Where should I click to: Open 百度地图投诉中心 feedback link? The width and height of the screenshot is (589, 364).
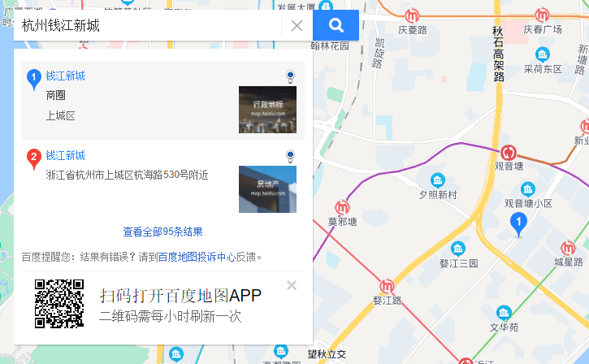click(197, 257)
